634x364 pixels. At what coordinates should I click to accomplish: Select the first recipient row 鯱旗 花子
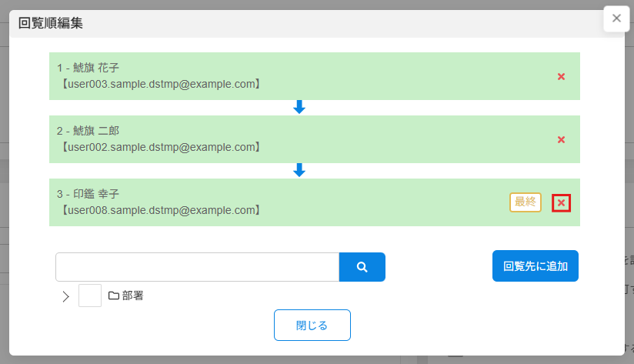click(315, 76)
